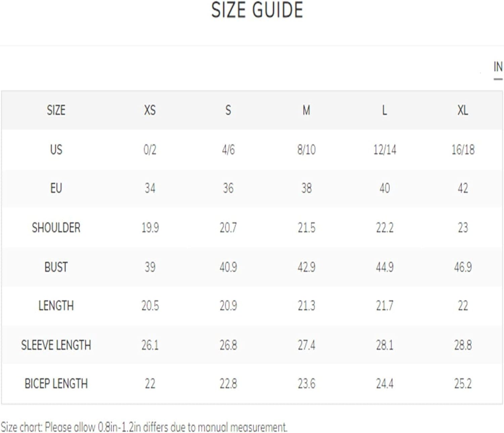Click the US size 8/10 cell

tap(306, 149)
